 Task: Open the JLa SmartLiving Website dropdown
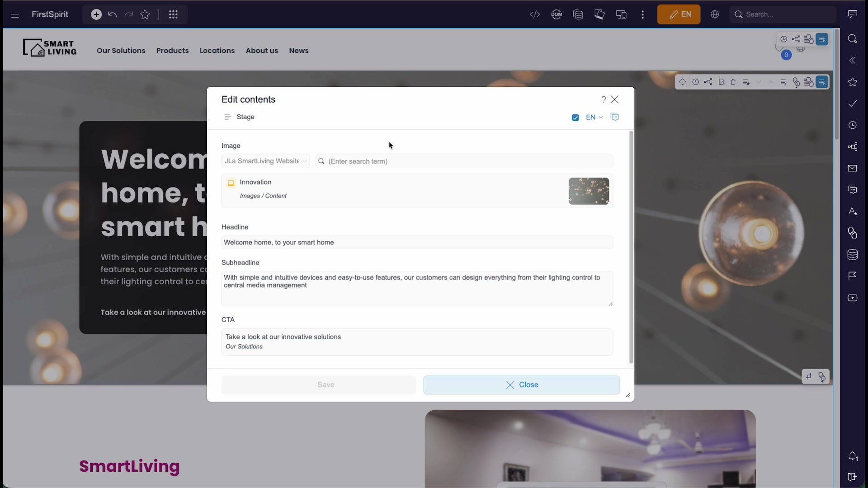265,161
